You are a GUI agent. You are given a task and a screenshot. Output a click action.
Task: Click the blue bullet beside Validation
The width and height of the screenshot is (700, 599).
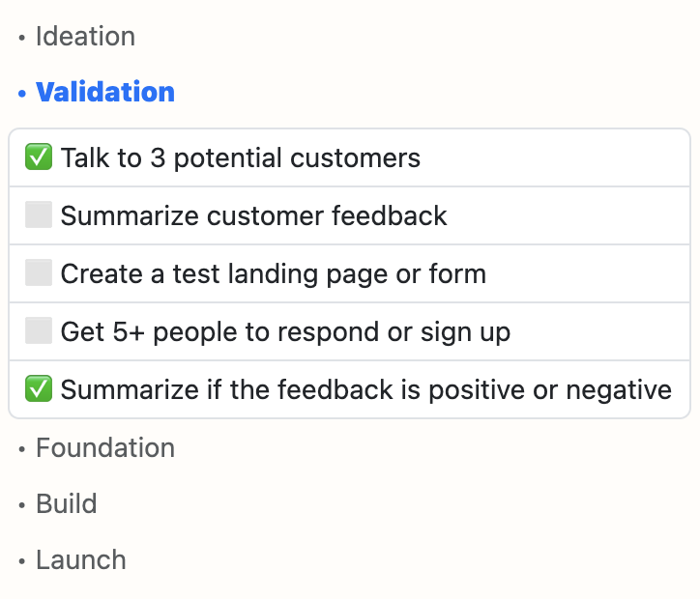click(x=22, y=94)
